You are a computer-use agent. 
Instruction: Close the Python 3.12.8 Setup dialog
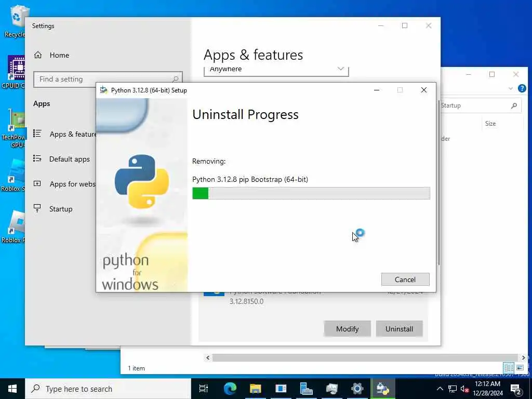tap(424, 90)
